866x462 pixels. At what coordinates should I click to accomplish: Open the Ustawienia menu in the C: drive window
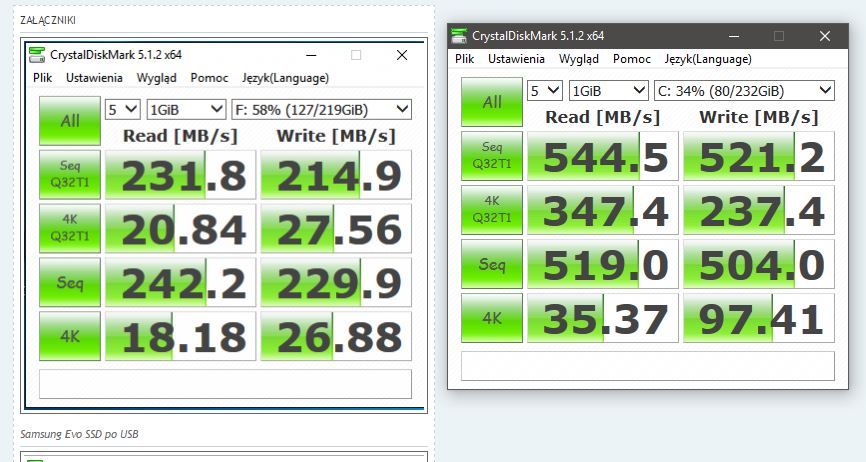pyautogui.click(x=516, y=59)
